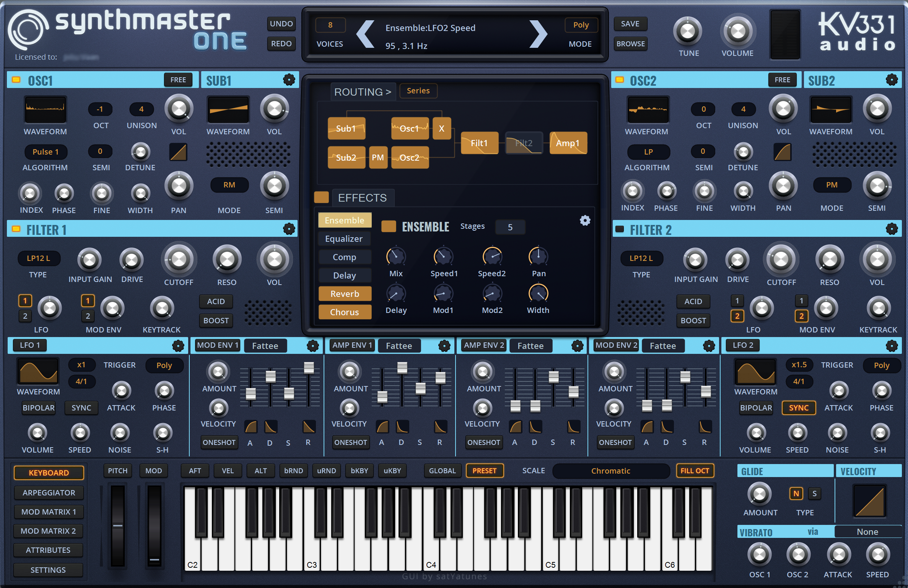Click the FILL OCT button

tap(695, 471)
